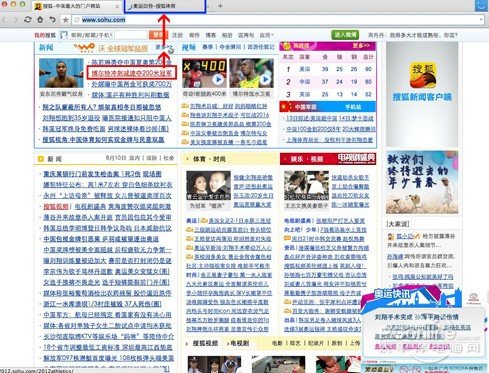Open the 新闻 section heading at top
489x373 pixels.
pos(46,48)
